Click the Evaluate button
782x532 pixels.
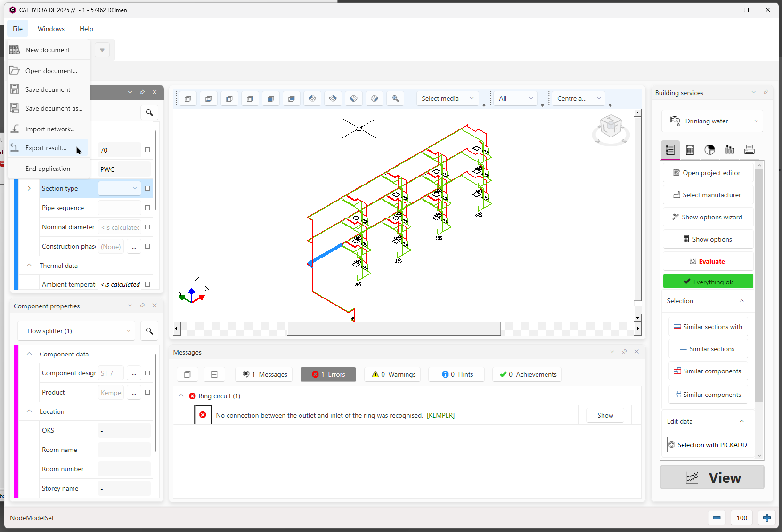708,261
